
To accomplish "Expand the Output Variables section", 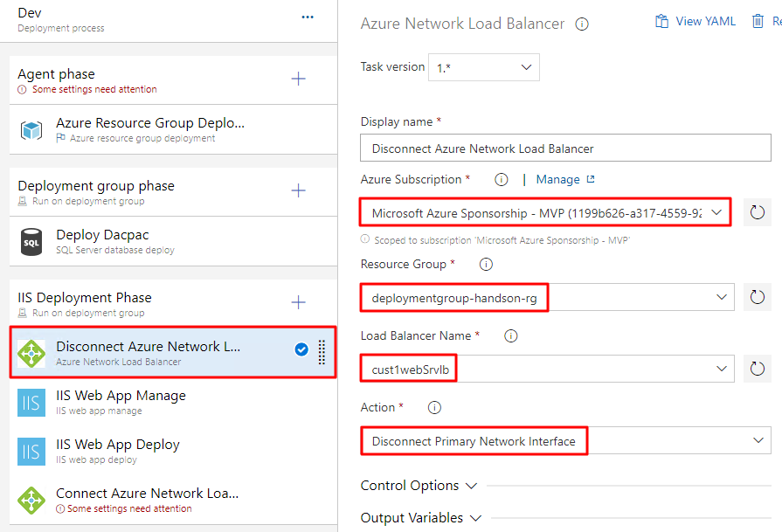I will click(x=421, y=518).
